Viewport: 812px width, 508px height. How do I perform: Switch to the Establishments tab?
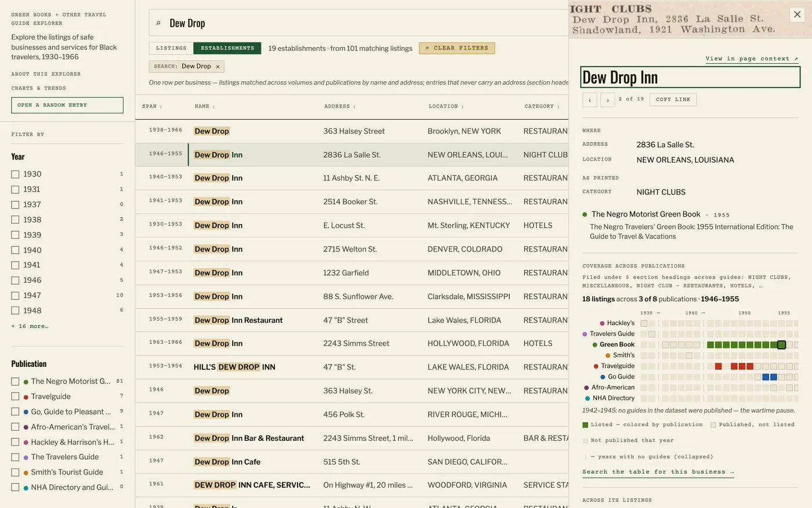(x=227, y=48)
